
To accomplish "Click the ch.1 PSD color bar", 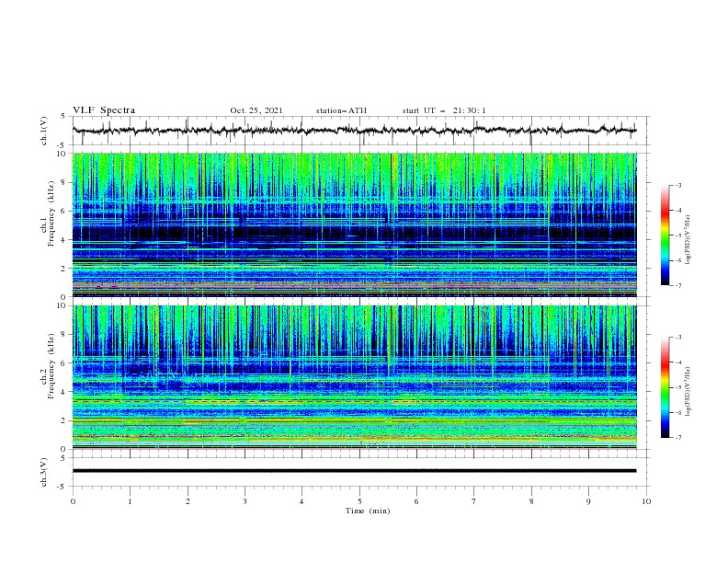I will [x=665, y=236].
